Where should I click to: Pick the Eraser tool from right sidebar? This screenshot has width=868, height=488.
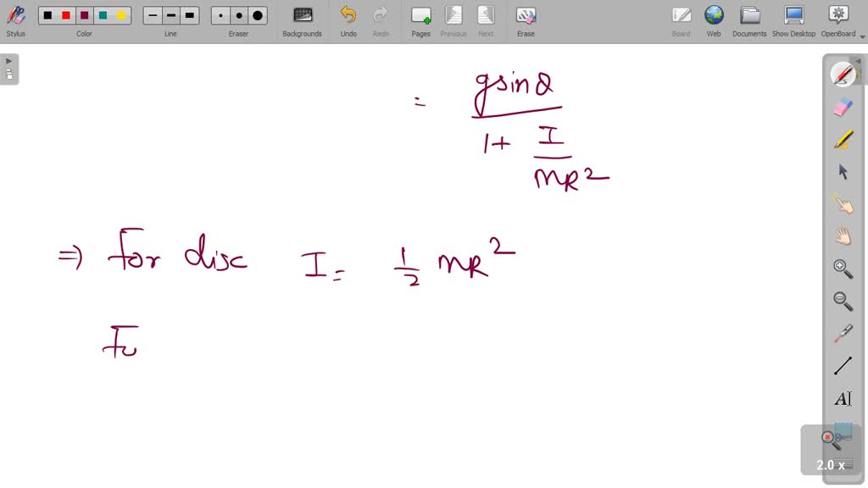point(843,106)
